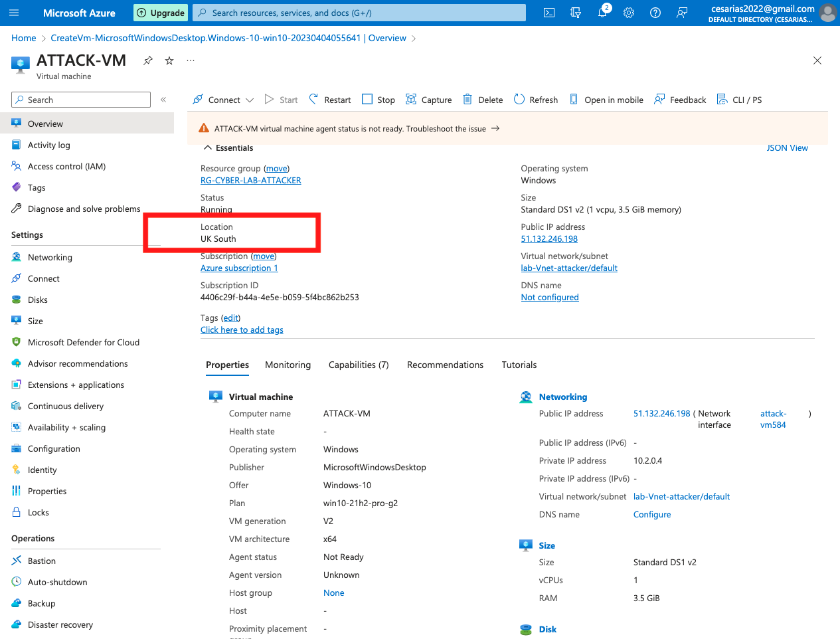The image size is (840, 639).
Task: Click the top bar Feedback person icon
Action: (682, 13)
